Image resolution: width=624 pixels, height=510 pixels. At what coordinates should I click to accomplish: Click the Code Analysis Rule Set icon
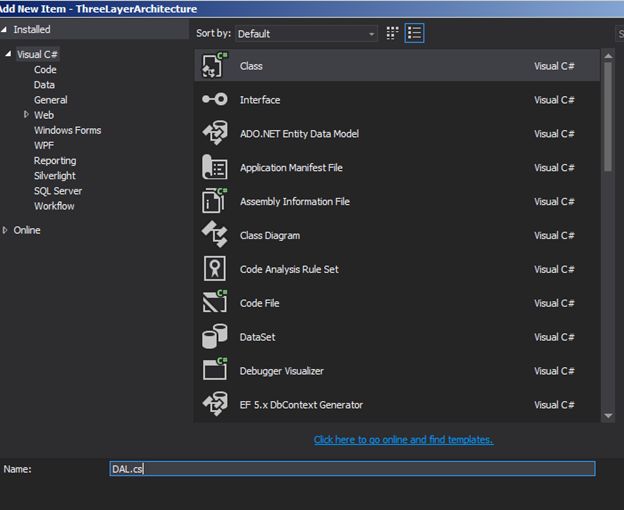(215, 269)
